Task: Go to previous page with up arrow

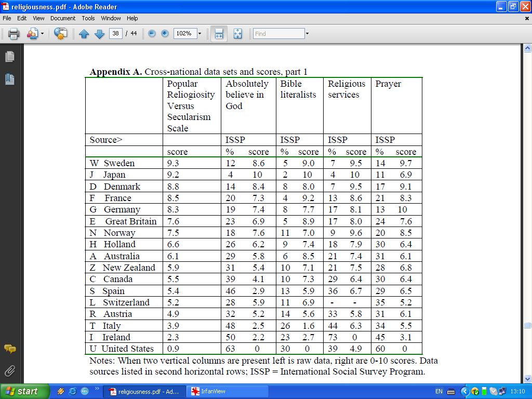Action: click(x=84, y=34)
